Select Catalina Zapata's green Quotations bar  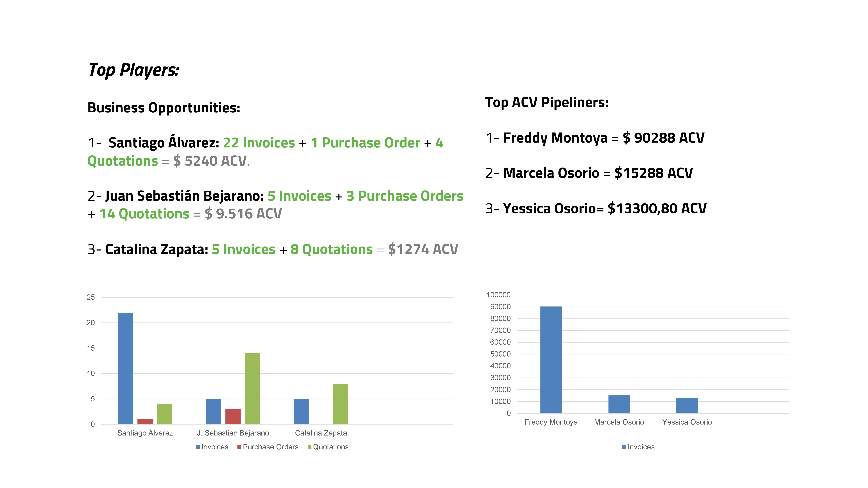tap(340, 404)
